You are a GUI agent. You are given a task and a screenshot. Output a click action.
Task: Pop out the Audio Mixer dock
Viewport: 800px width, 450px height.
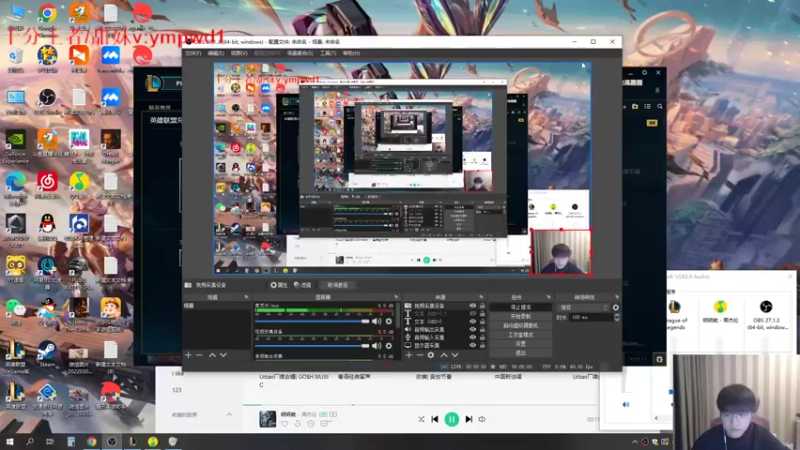click(396, 297)
